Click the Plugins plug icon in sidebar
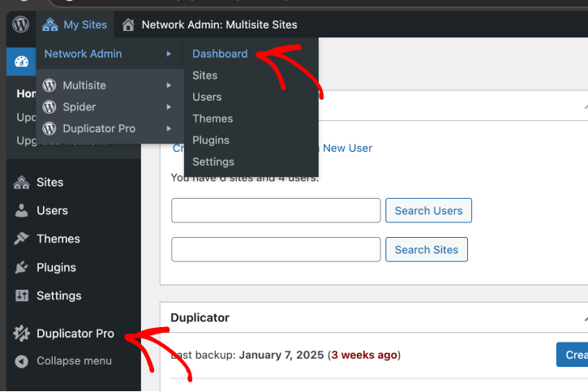This screenshot has width=588, height=392. click(21, 267)
